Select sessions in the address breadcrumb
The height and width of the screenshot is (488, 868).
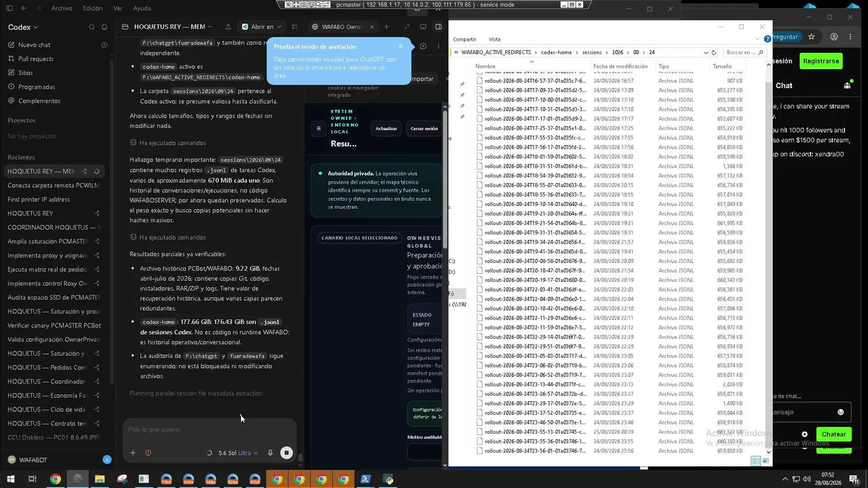591,52
